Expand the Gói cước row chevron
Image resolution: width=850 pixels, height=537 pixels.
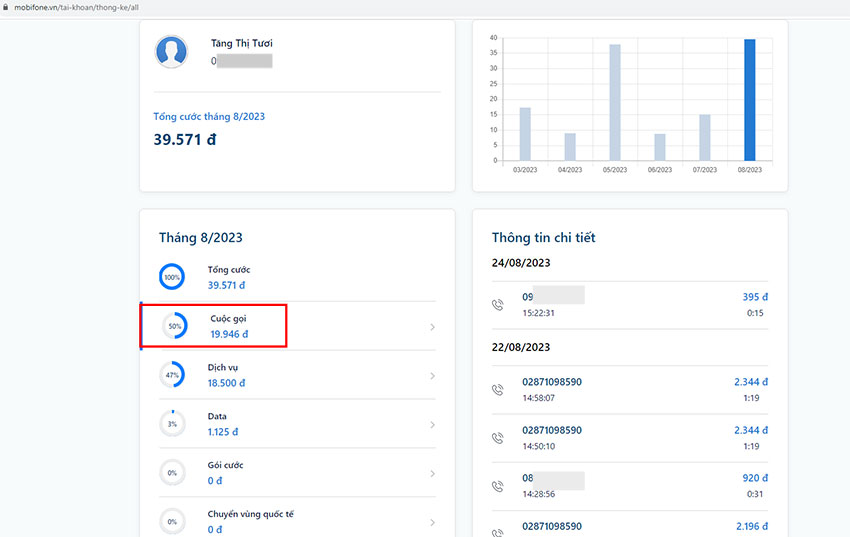pos(432,474)
